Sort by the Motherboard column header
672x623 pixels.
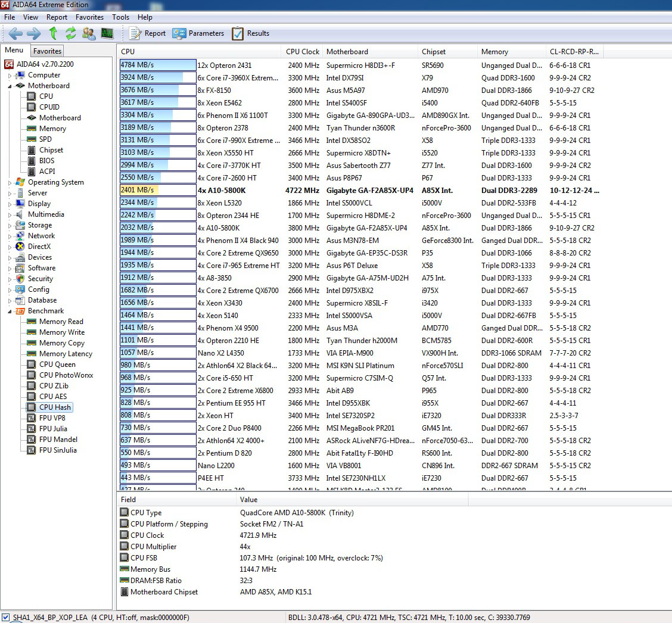pos(371,51)
